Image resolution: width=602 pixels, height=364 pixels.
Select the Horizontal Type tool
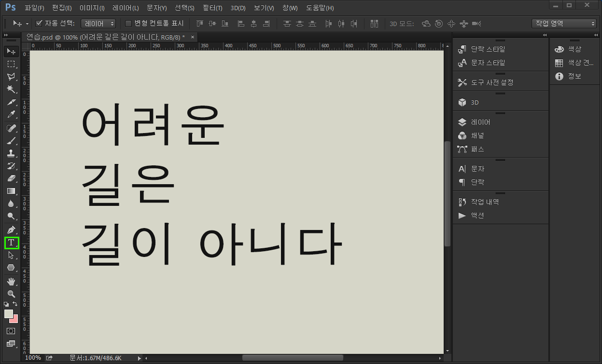[11, 243]
